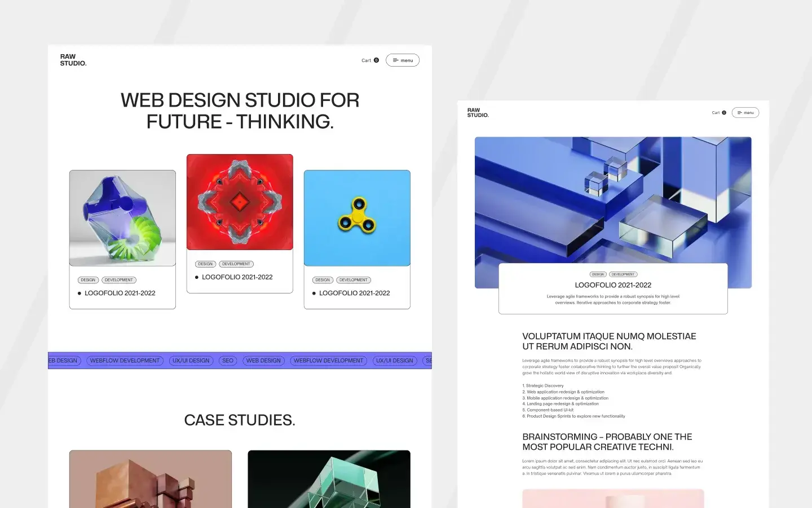Select the DEVELOPMENT pill under the red artwork
Screen dimensions: 812x508
pos(236,264)
